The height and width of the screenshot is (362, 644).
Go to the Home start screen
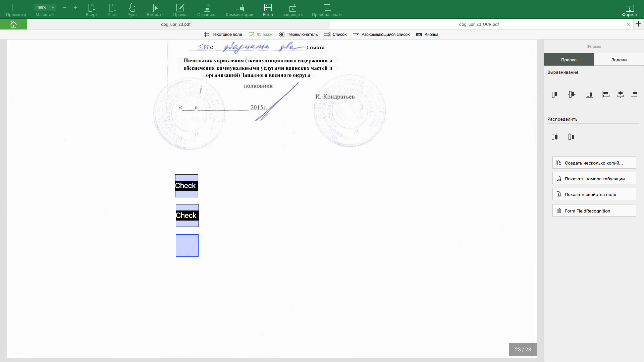[x=13, y=24]
